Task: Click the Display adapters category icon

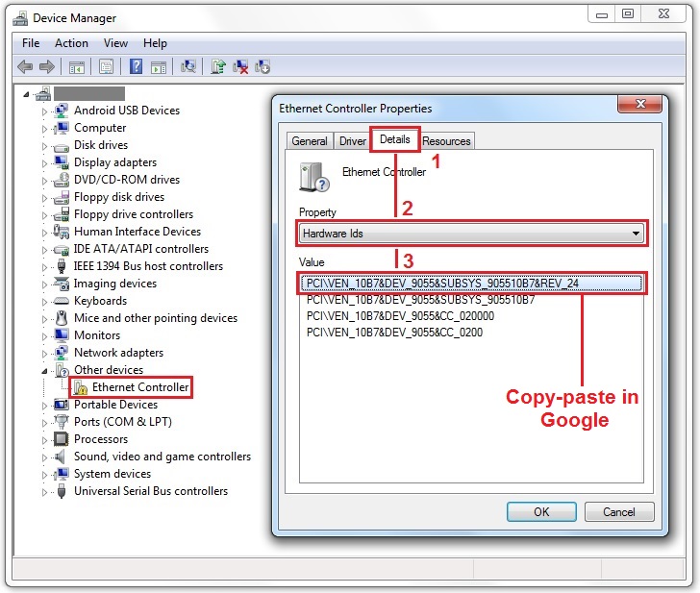Action: [x=61, y=162]
